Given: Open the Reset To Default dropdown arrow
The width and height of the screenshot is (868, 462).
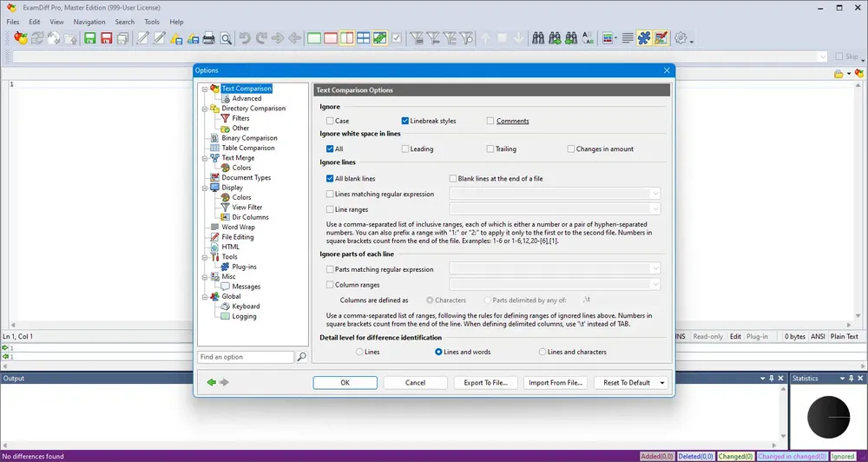Looking at the screenshot, I should [662, 383].
